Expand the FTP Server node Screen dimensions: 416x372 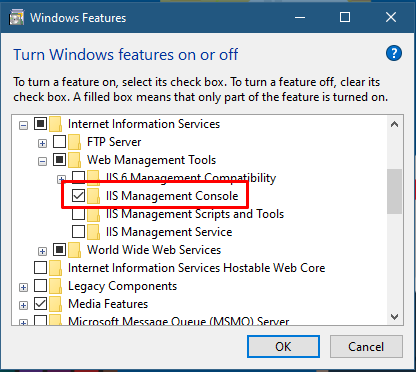[x=42, y=144]
